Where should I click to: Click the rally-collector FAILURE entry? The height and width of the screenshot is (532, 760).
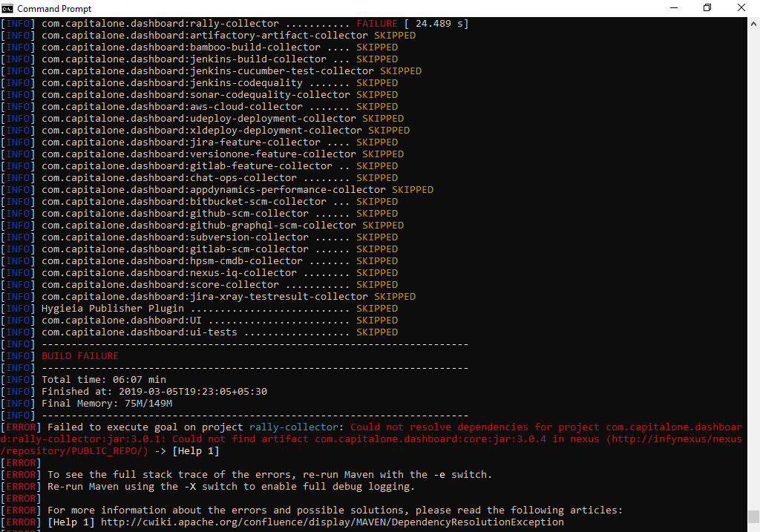(x=223, y=23)
